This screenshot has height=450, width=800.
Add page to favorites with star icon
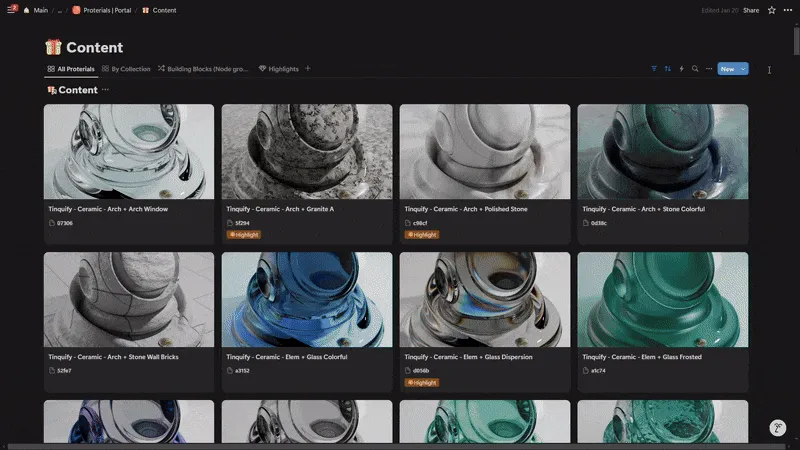point(771,10)
